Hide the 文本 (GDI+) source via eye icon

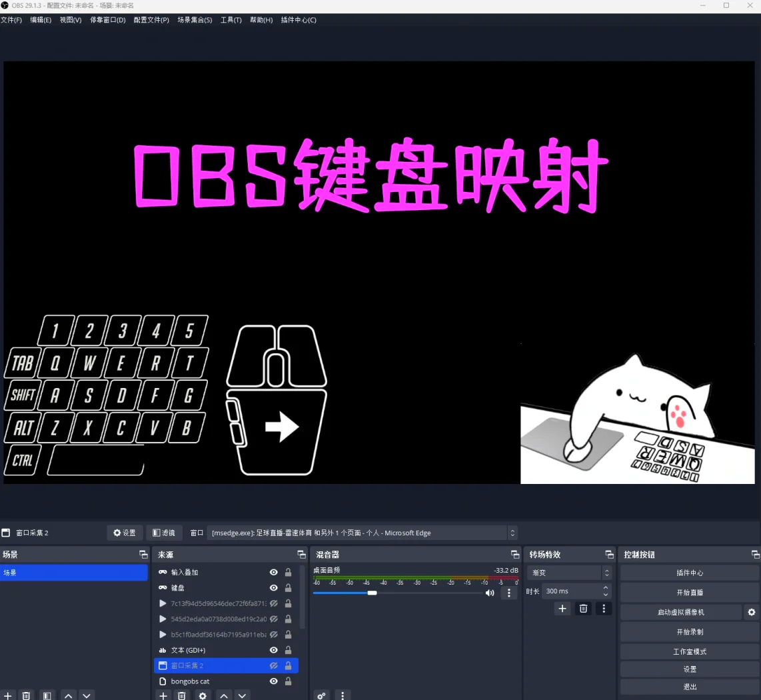click(x=274, y=650)
